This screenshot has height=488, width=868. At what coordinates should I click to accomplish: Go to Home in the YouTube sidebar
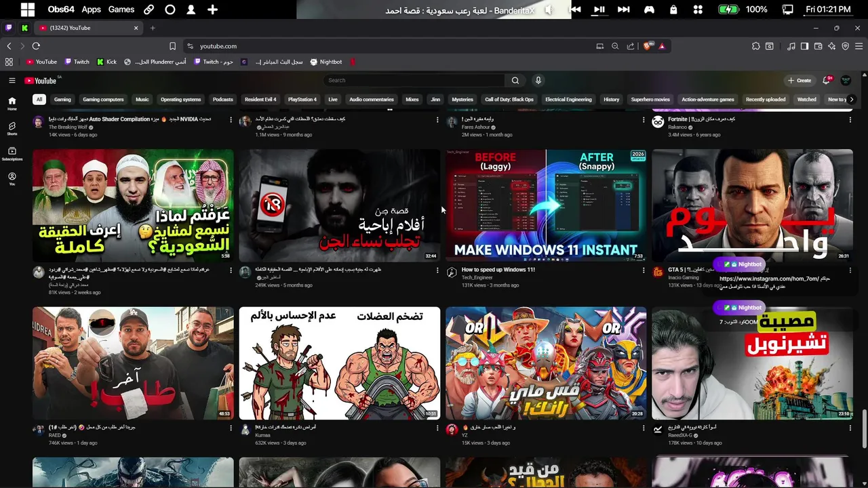tap(12, 104)
